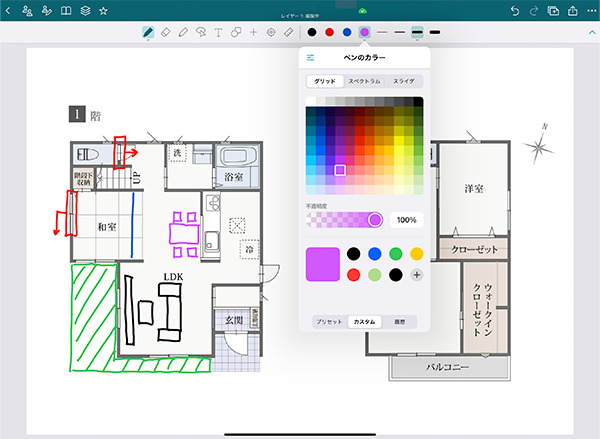Edit the 100% opacity field
This screenshot has height=439, width=600.
coord(407,220)
